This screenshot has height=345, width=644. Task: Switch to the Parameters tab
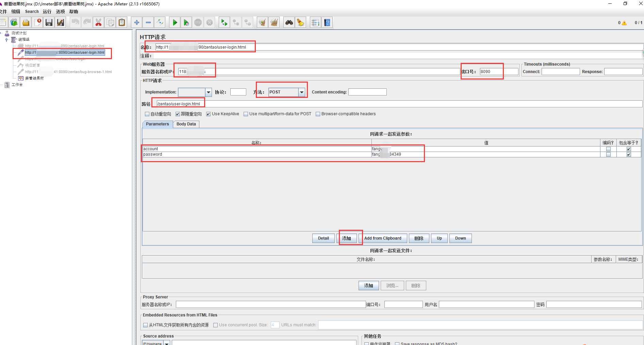coord(158,124)
